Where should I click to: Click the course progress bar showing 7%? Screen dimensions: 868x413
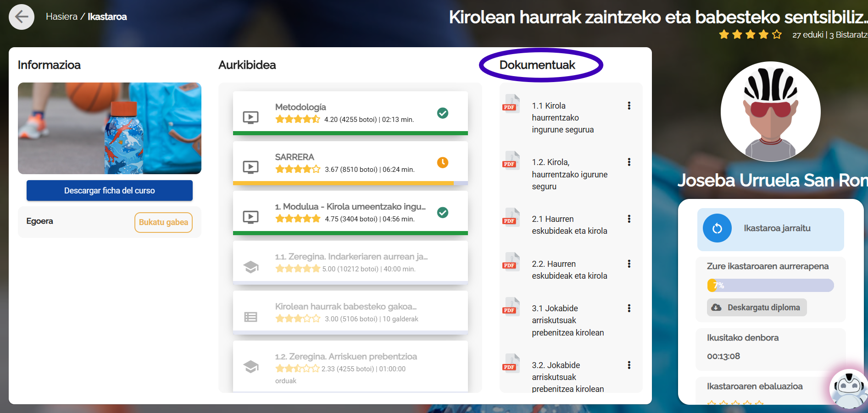(x=770, y=286)
